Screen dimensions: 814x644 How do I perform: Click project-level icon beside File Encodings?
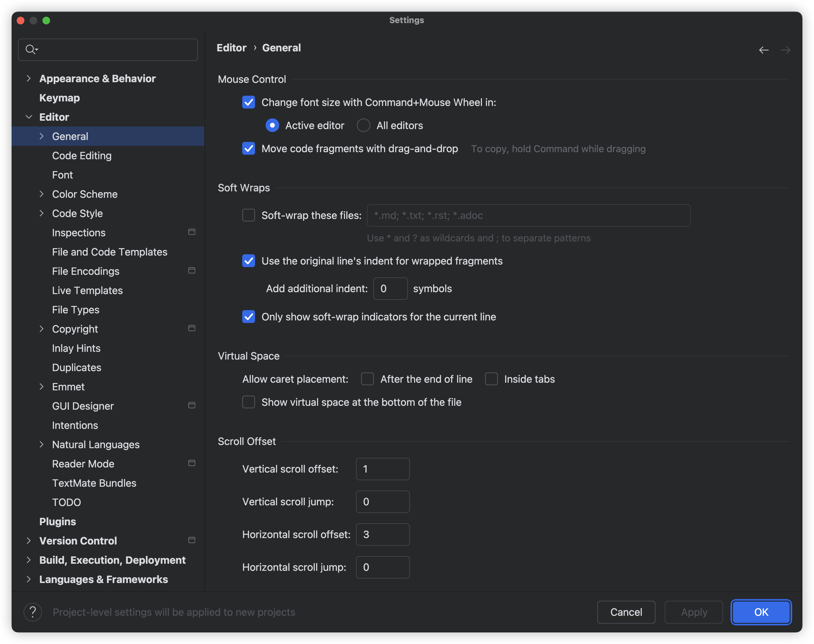coord(192,270)
